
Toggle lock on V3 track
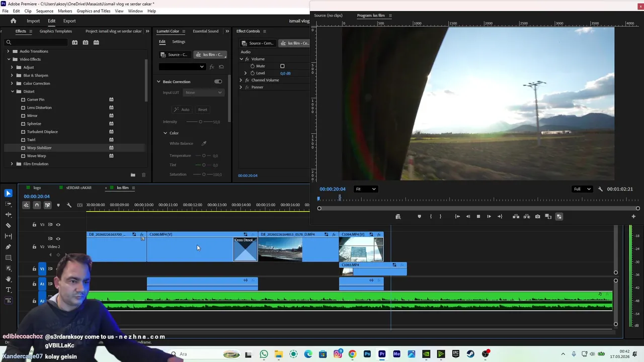point(34,225)
